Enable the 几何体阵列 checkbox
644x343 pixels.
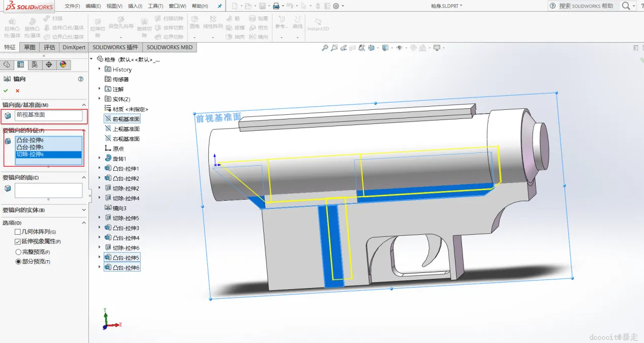point(18,232)
